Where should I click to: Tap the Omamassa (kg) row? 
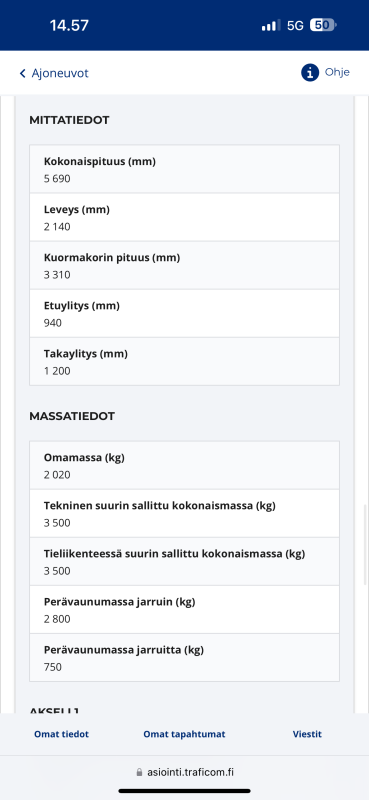[184, 465]
